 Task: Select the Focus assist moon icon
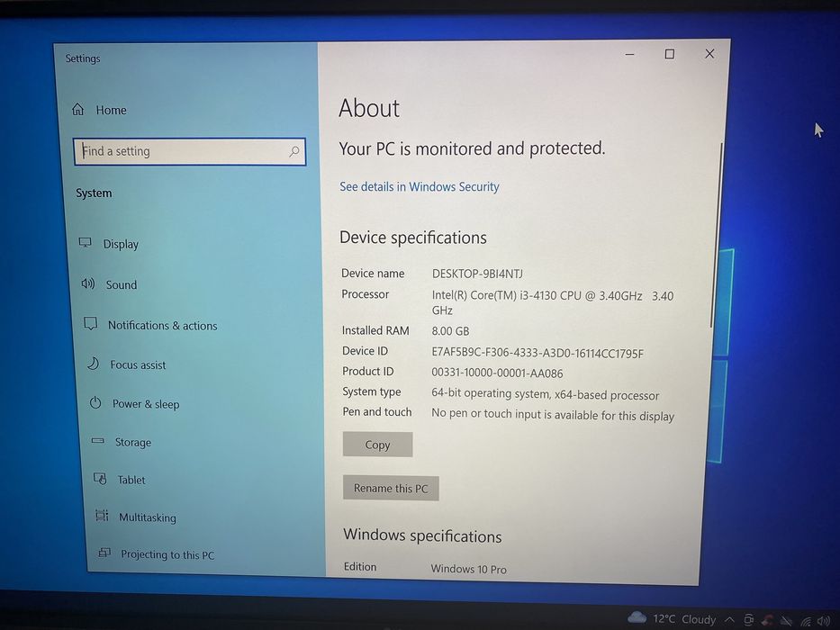click(x=94, y=364)
